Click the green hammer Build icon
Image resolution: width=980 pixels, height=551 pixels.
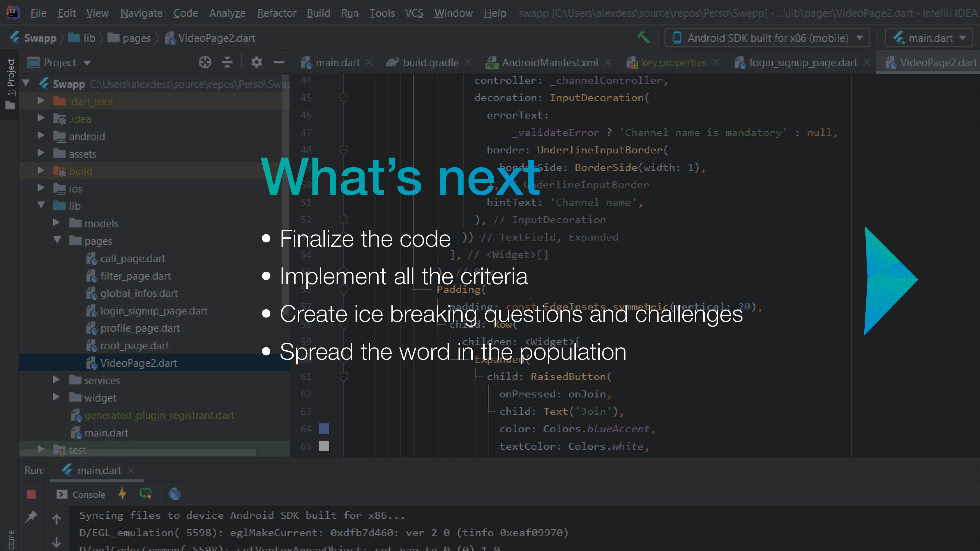click(x=643, y=38)
